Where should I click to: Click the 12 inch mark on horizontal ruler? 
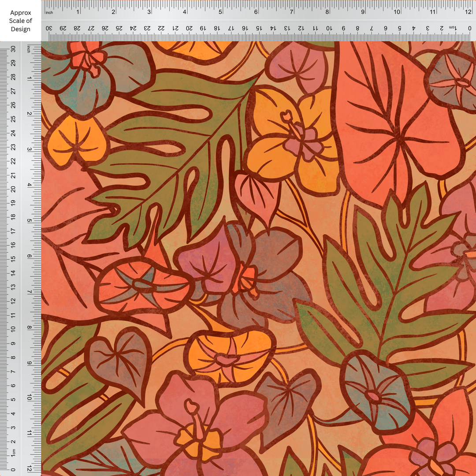click(x=468, y=12)
